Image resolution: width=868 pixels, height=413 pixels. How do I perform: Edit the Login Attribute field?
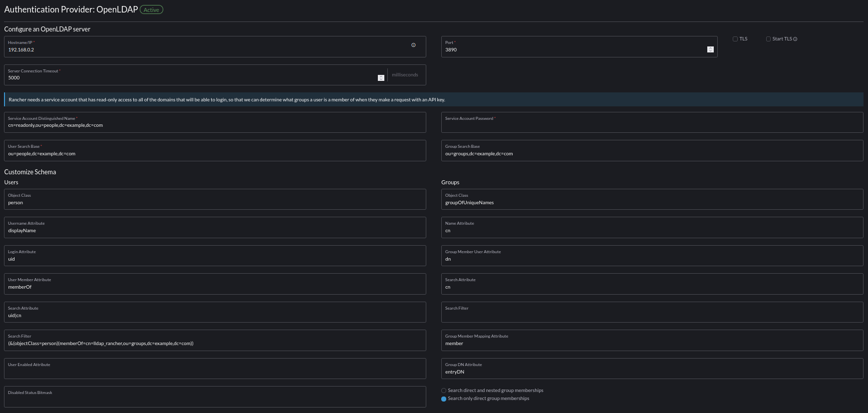coord(215,256)
